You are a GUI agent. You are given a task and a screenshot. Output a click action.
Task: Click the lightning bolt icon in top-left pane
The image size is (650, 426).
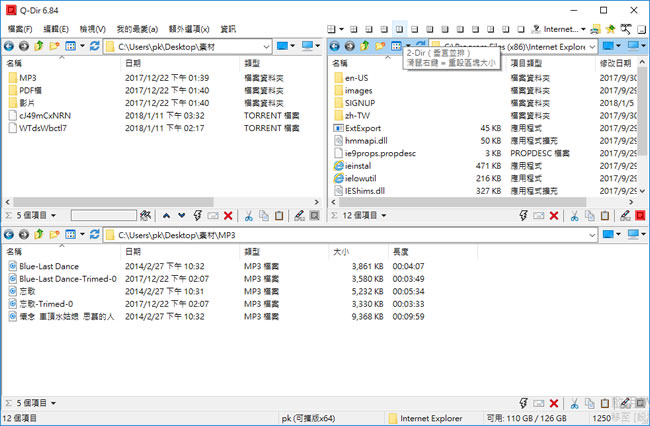198,215
